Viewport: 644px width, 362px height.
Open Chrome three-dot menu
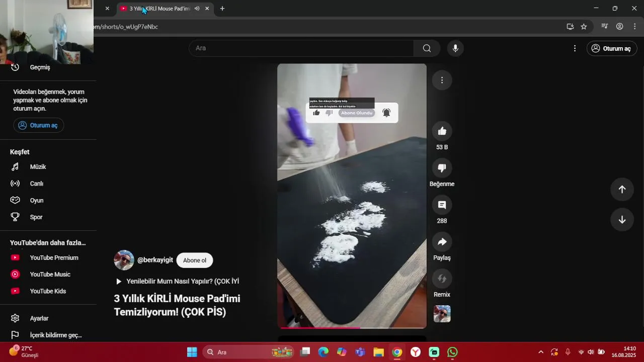[x=634, y=27]
